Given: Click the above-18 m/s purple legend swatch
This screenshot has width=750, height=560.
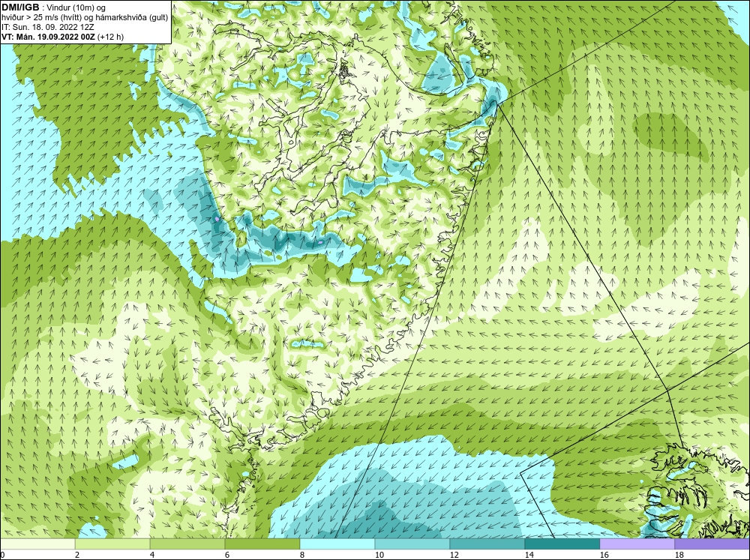Looking at the screenshot, I should (x=712, y=544).
